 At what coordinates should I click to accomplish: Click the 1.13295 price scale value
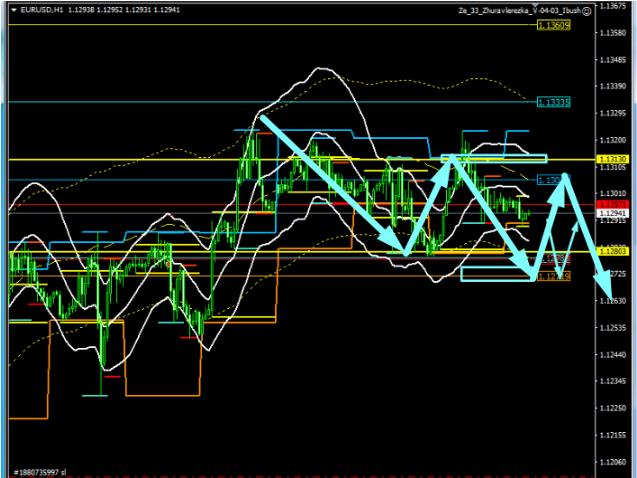pyautogui.click(x=613, y=113)
